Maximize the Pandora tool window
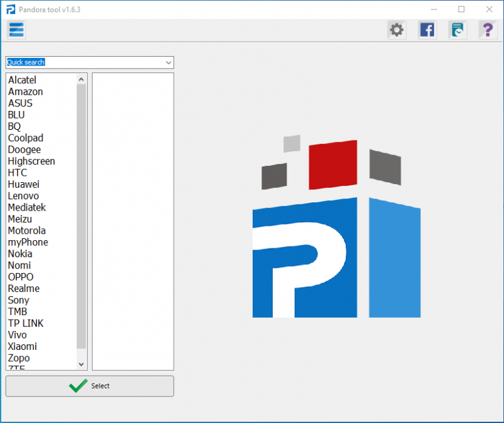This screenshot has height=423, width=504. point(461,9)
